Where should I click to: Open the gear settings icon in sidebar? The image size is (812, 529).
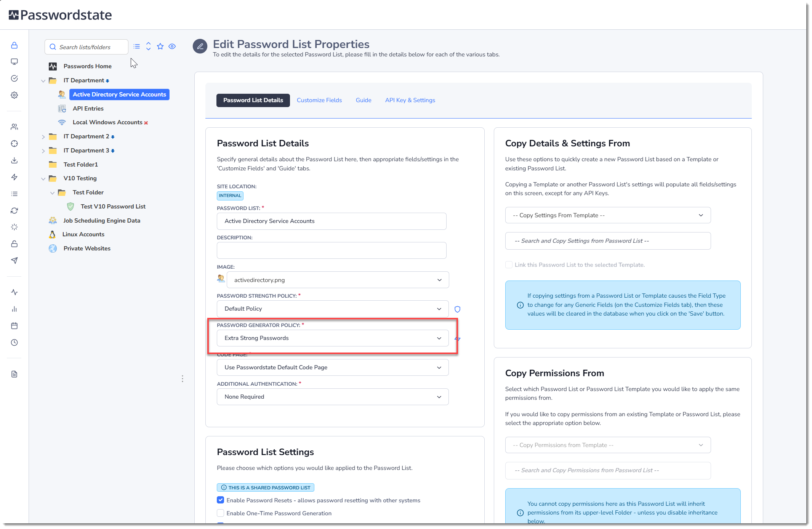14,95
